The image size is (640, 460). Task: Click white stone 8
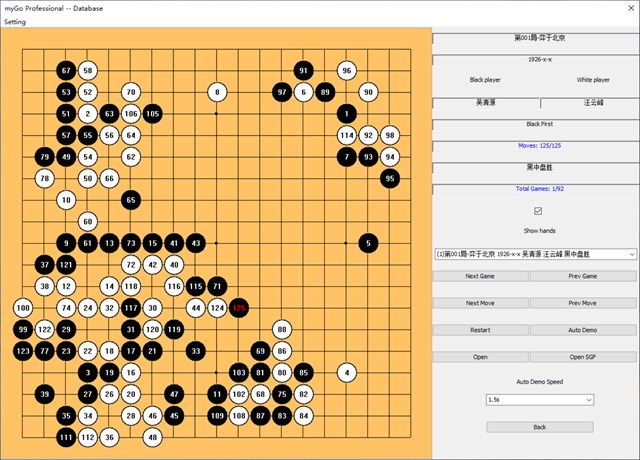coord(217,92)
